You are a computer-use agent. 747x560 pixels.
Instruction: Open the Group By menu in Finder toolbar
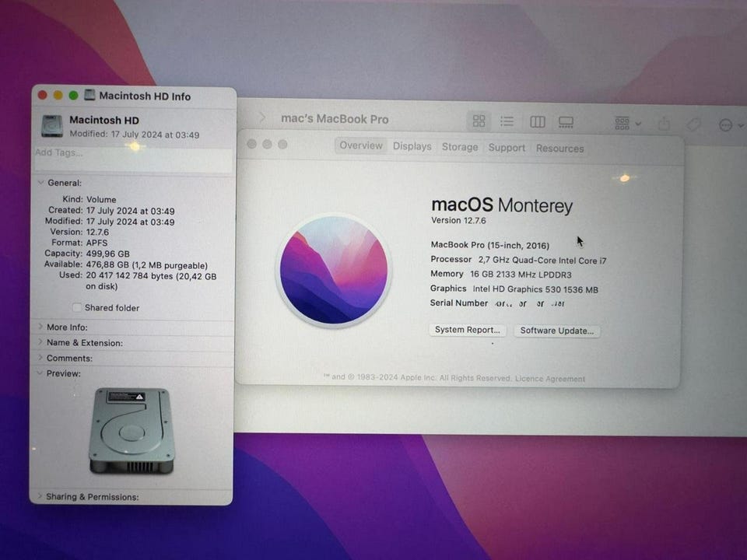(x=627, y=124)
